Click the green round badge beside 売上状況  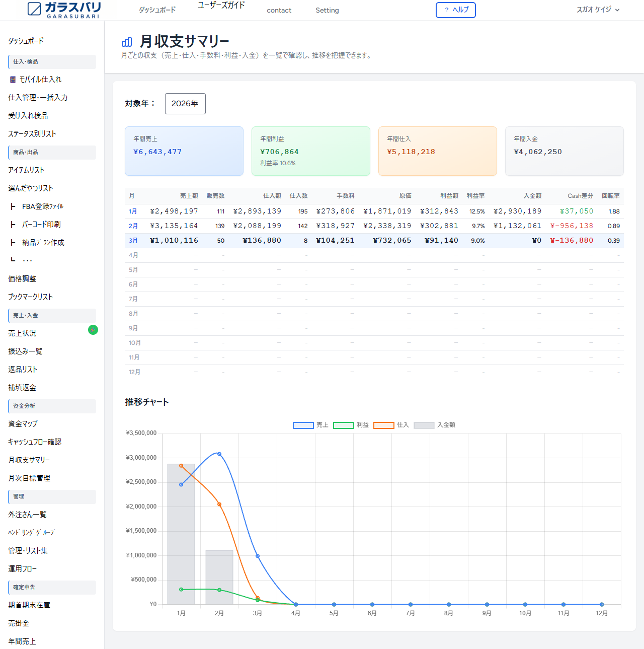coord(93,330)
